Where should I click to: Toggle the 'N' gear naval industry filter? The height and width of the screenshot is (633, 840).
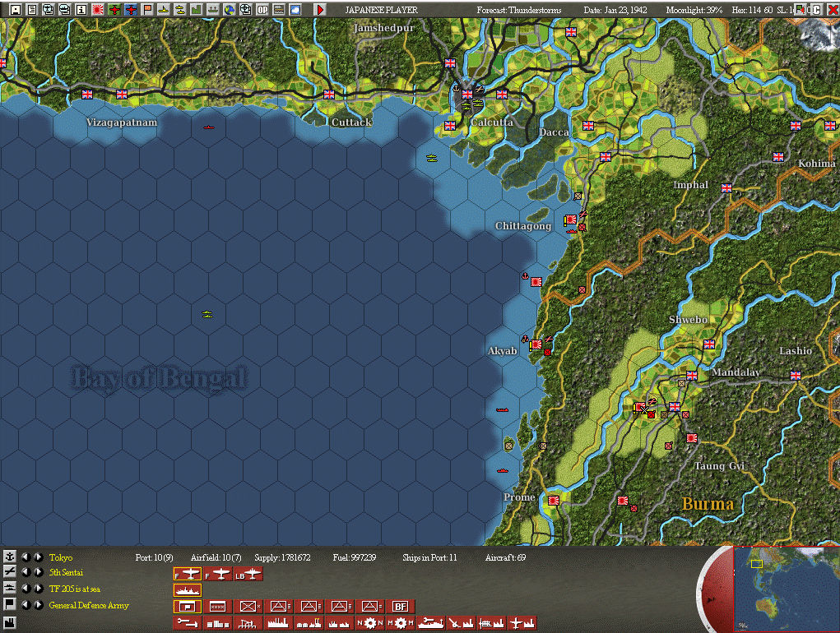pos(369,623)
